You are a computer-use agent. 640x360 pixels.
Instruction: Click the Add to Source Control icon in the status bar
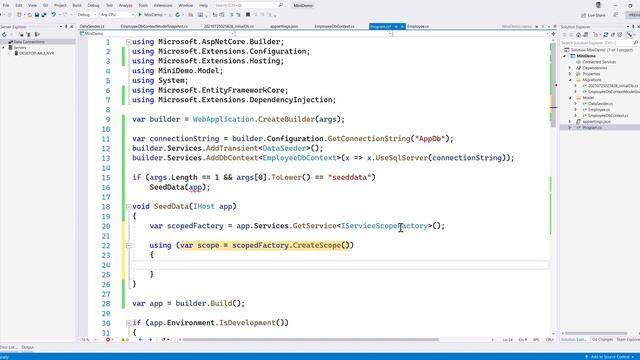coord(587,357)
